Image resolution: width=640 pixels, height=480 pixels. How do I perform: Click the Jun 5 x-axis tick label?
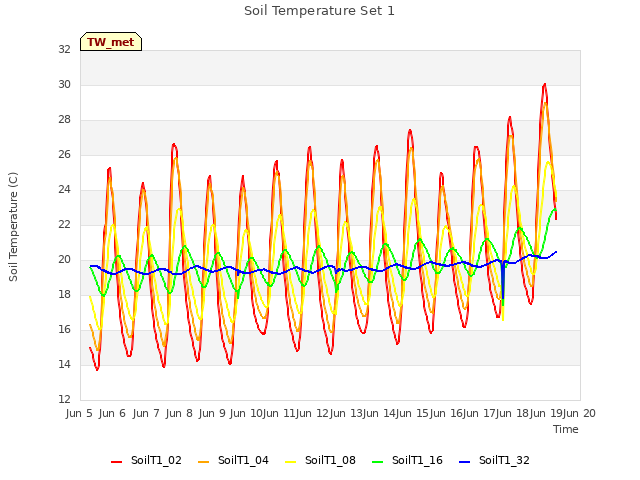coord(79,413)
